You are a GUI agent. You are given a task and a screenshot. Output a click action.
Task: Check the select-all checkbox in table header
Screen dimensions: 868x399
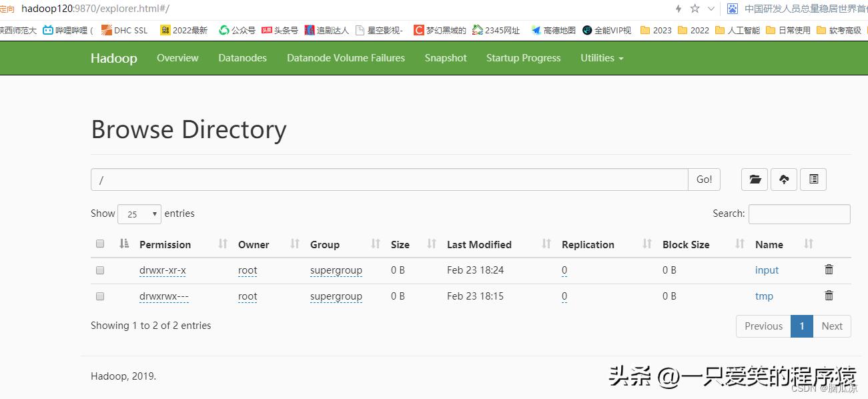coord(100,244)
